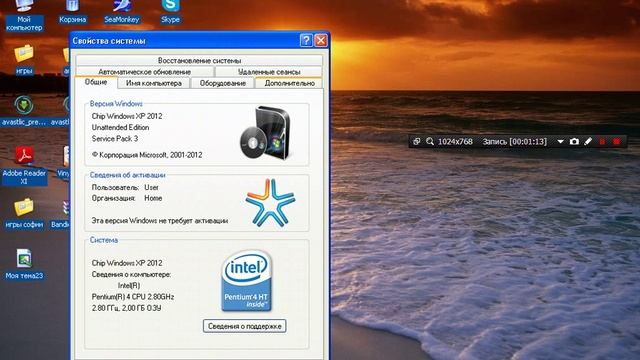Select the Моя тема23 file icon
This screenshot has height=360, width=640.
24,264
